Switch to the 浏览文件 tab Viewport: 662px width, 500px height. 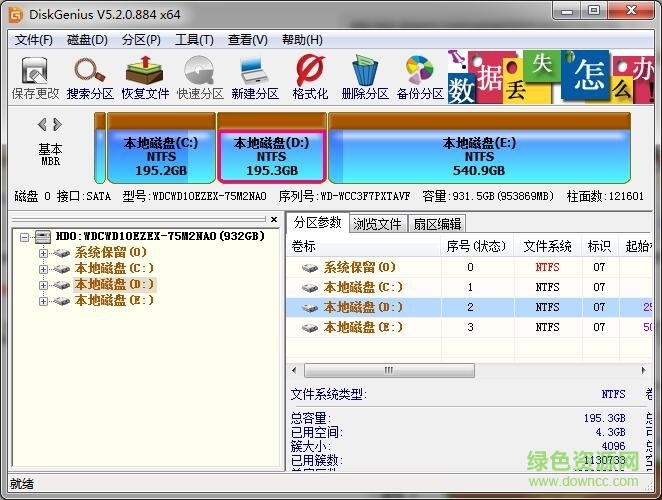click(x=377, y=223)
